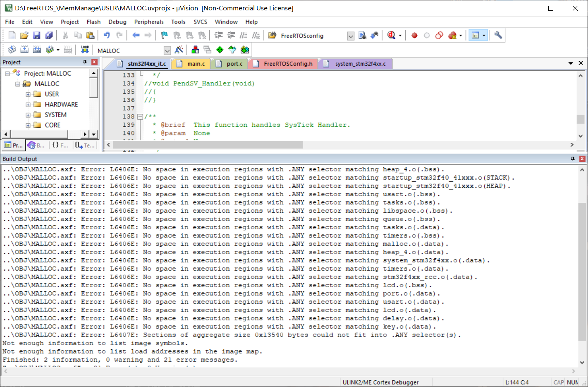
Task: Open Options for Target dialog
Action: [x=179, y=50]
